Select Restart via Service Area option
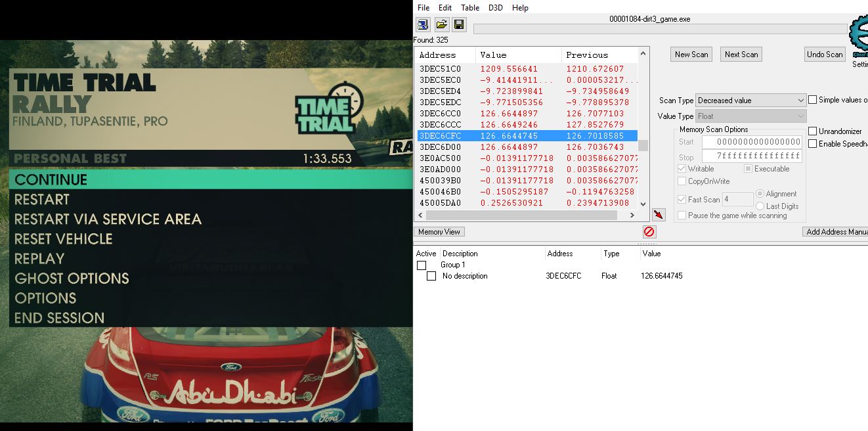The width and height of the screenshot is (868, 431). click(108, 219)
